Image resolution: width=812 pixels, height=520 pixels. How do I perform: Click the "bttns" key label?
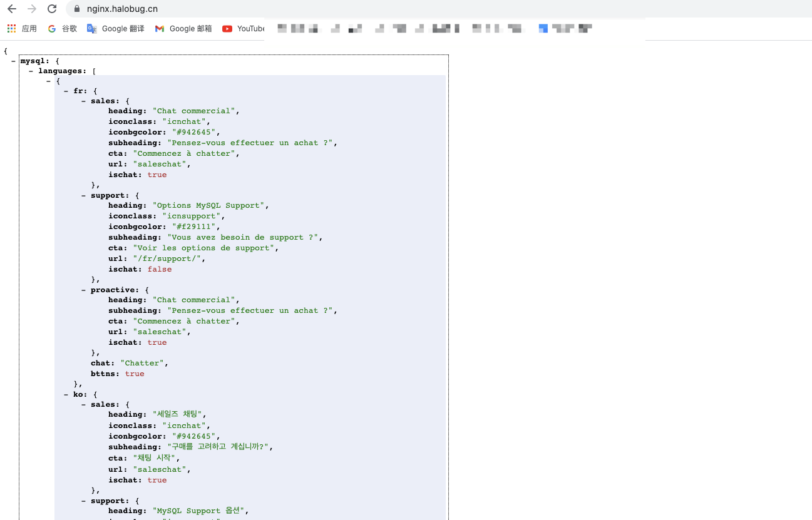coord(105,374)
